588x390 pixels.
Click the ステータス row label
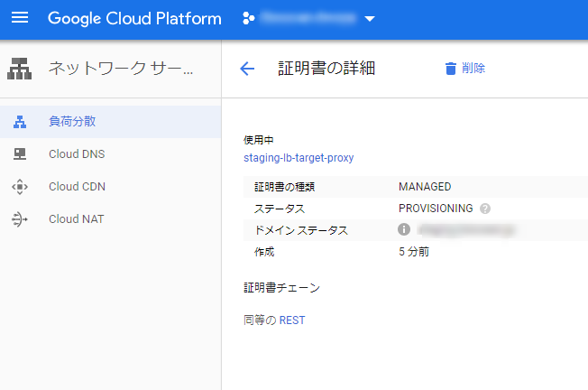click(x=280, y=209)
